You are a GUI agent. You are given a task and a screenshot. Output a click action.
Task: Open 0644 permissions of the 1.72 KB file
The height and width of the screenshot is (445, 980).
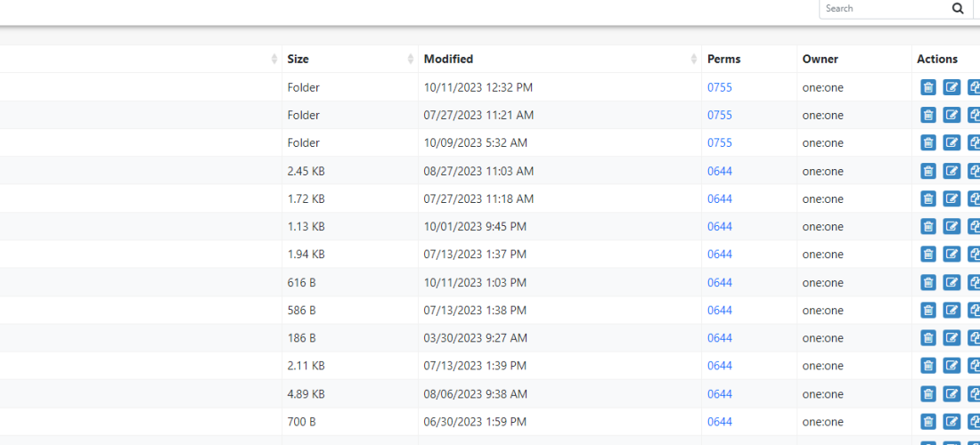point(719,198)
